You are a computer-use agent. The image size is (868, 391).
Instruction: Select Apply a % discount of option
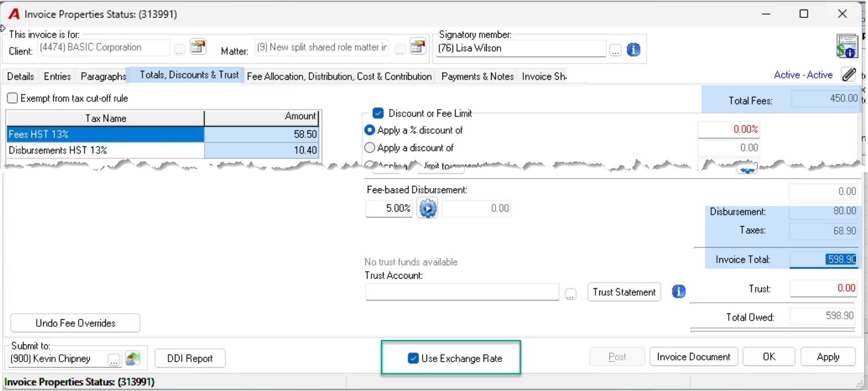(370, 130)
